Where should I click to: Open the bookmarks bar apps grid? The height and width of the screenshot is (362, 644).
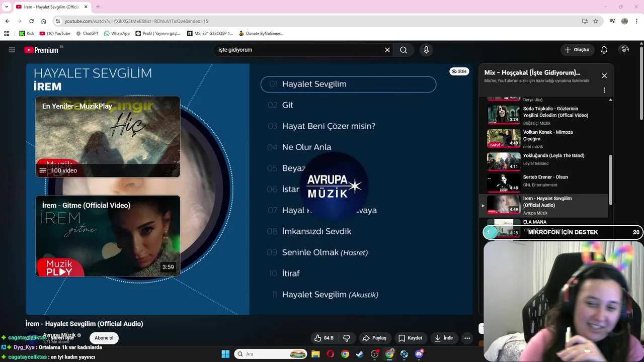coord(7,34)
